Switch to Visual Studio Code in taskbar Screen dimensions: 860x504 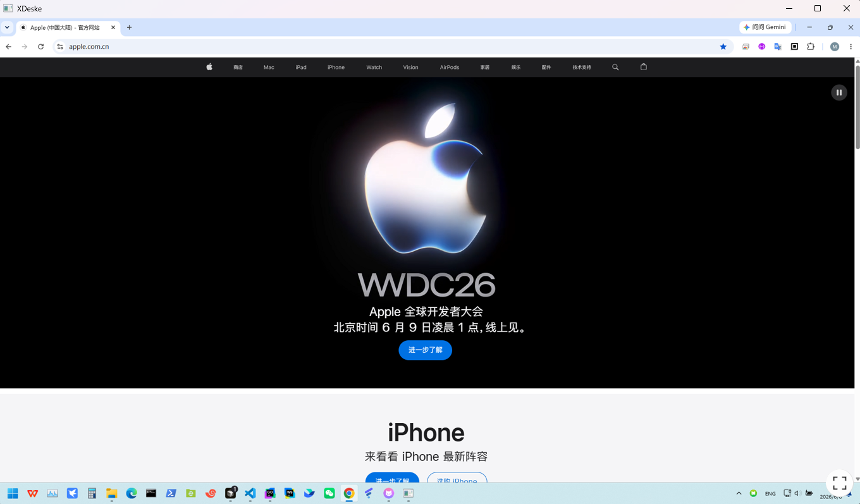click(x=250, y=493)
